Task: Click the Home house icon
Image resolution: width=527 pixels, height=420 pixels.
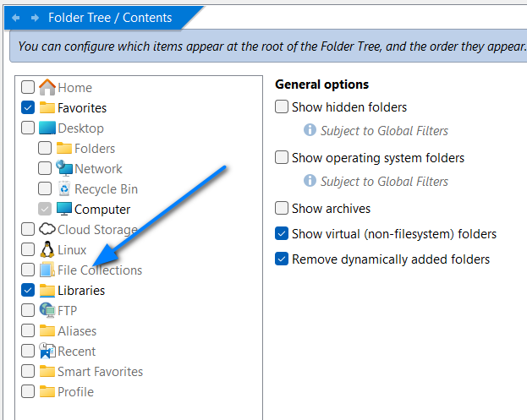Action: pos(47,87)
